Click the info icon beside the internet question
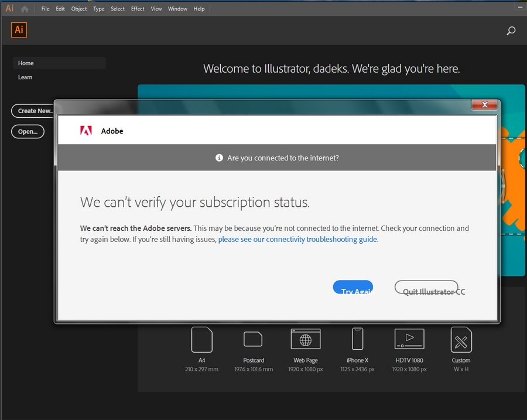527x420 pixels. [219, 158]
